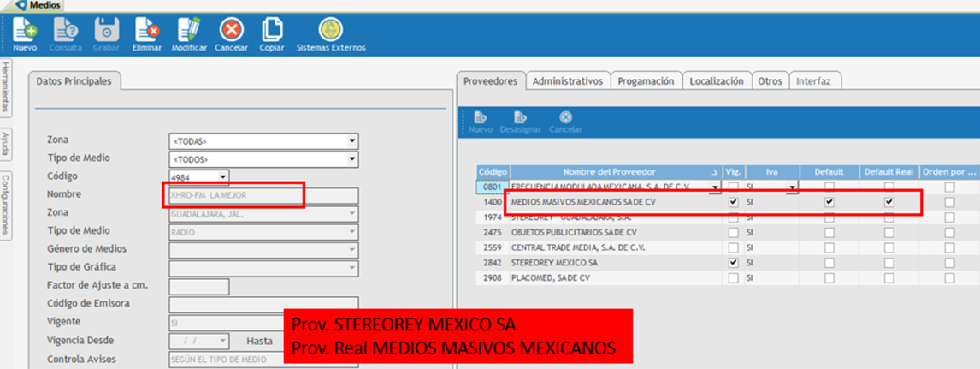
Task: Select row PLACOMED, SA DE CV
Action: (728, 277)
